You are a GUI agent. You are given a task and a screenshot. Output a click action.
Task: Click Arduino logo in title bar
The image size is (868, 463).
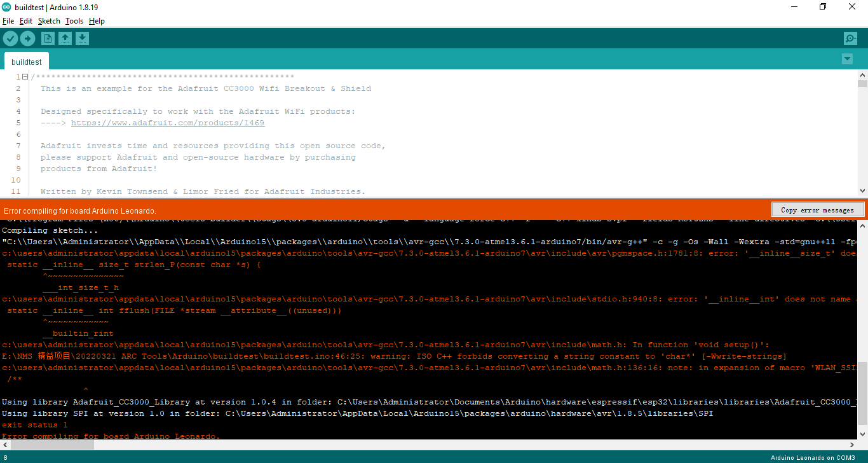6,7
